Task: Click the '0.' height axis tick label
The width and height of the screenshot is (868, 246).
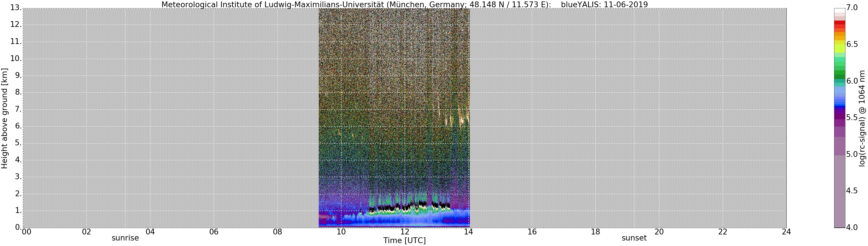Action: pyautogui.click(x=18, y=227)
